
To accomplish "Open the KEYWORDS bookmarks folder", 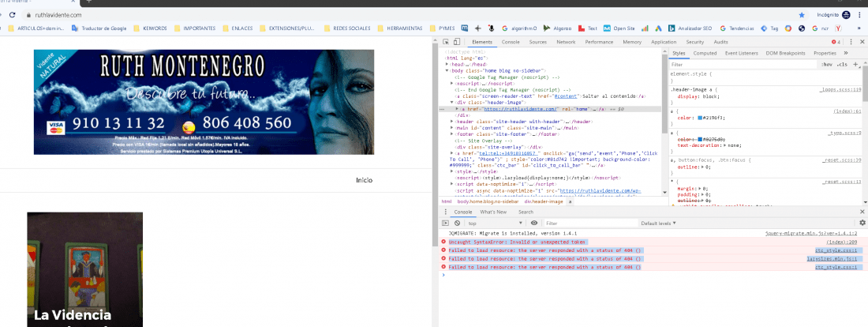I will (x=150, y=28).
